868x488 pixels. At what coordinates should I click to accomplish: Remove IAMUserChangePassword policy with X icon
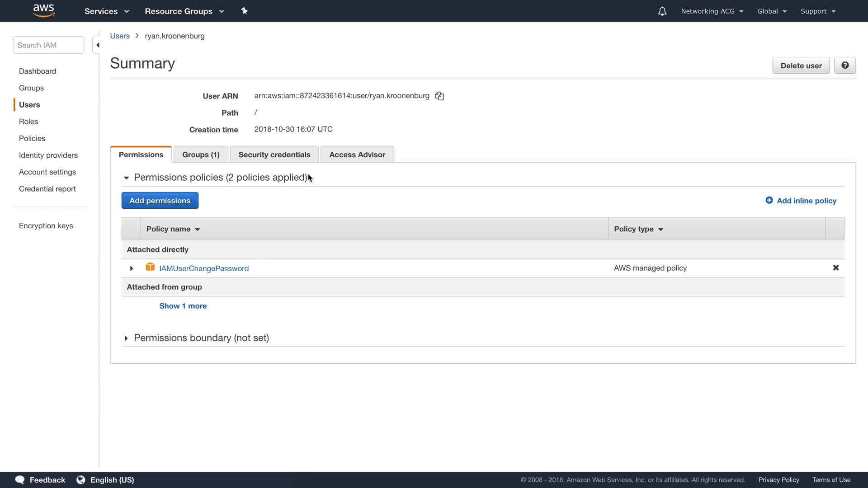pyautogui.click(x=835, y=268)
